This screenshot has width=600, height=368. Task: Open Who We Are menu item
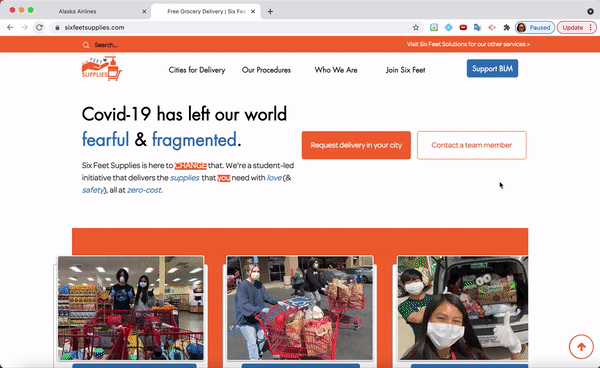pyautogui.click(x=336, y=70)
